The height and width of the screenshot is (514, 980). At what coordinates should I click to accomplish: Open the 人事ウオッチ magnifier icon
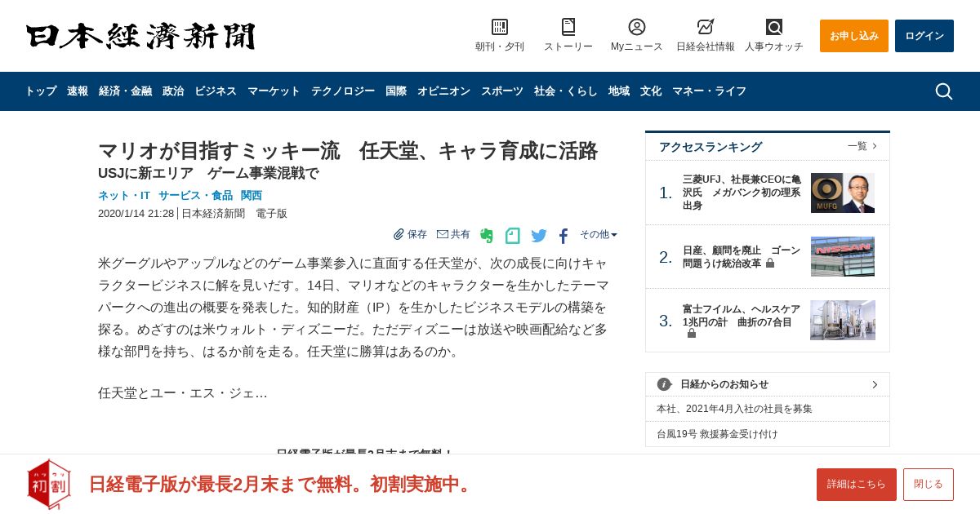(x=774, y=27)
